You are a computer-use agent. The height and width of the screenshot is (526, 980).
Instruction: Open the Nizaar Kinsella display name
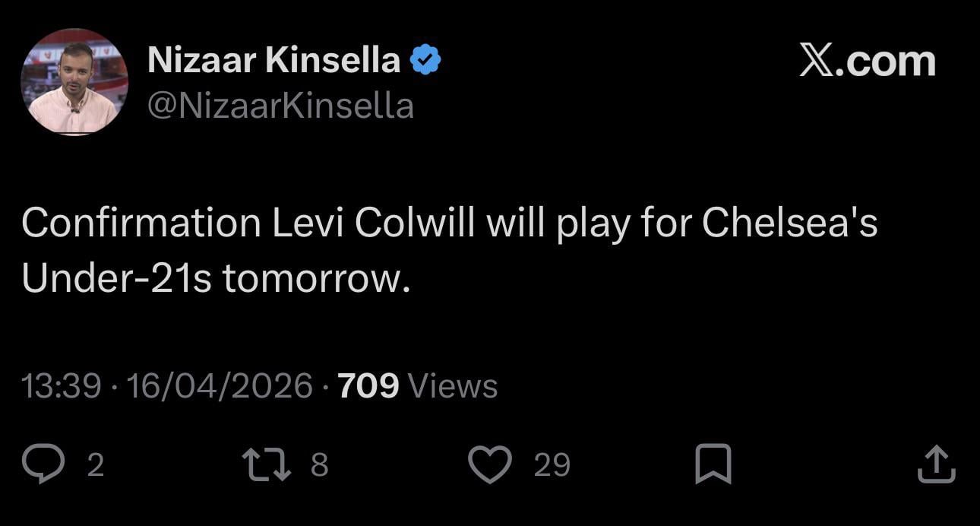(273, 60)
